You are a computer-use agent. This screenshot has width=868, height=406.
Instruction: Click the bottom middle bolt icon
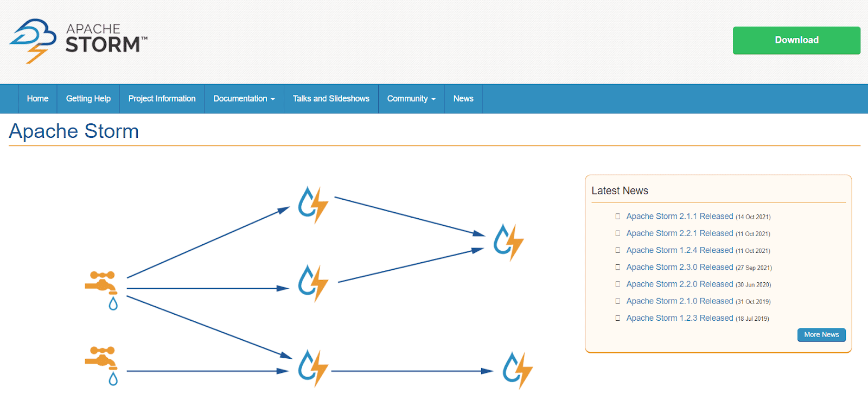(x=313, y=367)
